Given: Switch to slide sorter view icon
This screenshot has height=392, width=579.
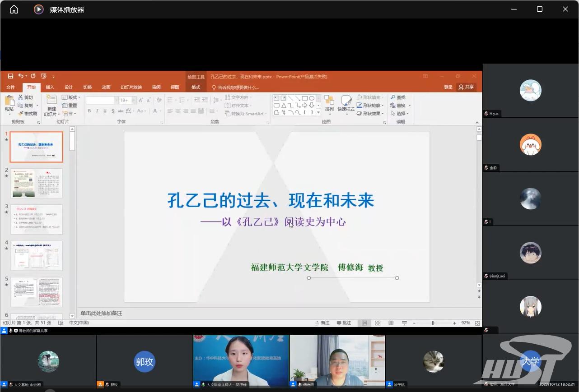Looking at the screenshot, I should pyautogui.click(x=378, y=323).
